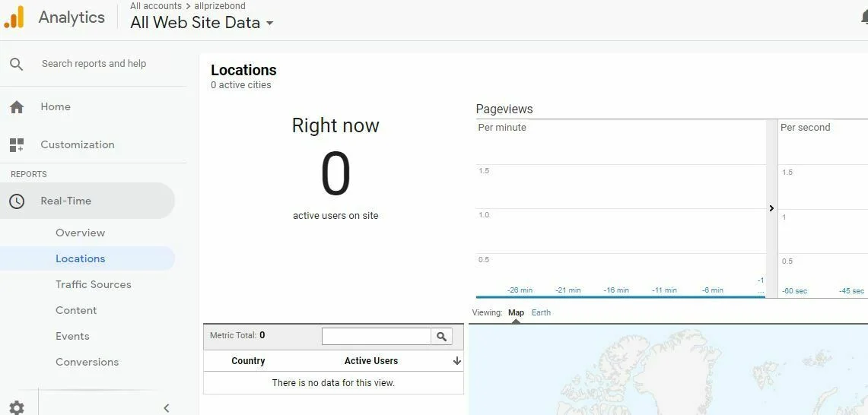Image resolution: width=868 pixels, height=415 pixels.
Task: Click the '-45 sec' axis label
Action: click(851, 290)
